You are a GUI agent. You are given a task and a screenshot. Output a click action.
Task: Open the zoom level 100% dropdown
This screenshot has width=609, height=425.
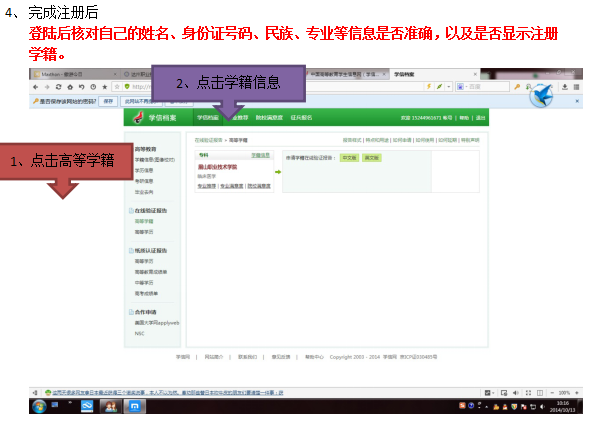(x=566, y=392)
